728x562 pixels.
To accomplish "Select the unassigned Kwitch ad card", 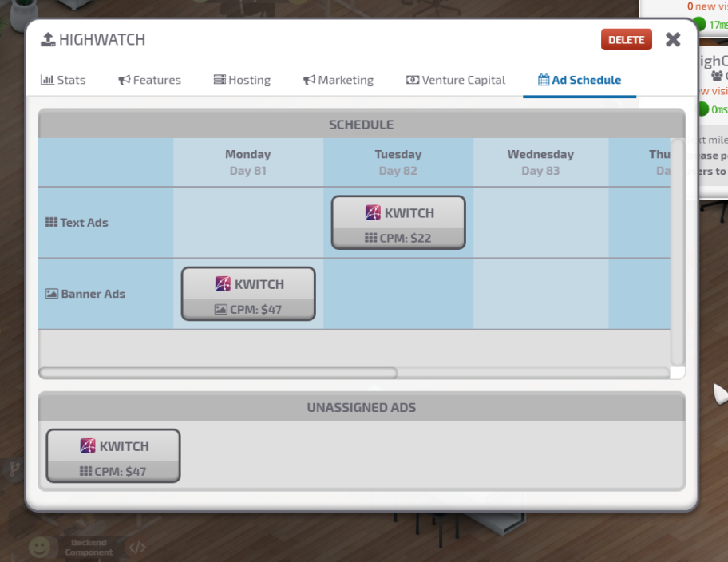I will point(113,456).
